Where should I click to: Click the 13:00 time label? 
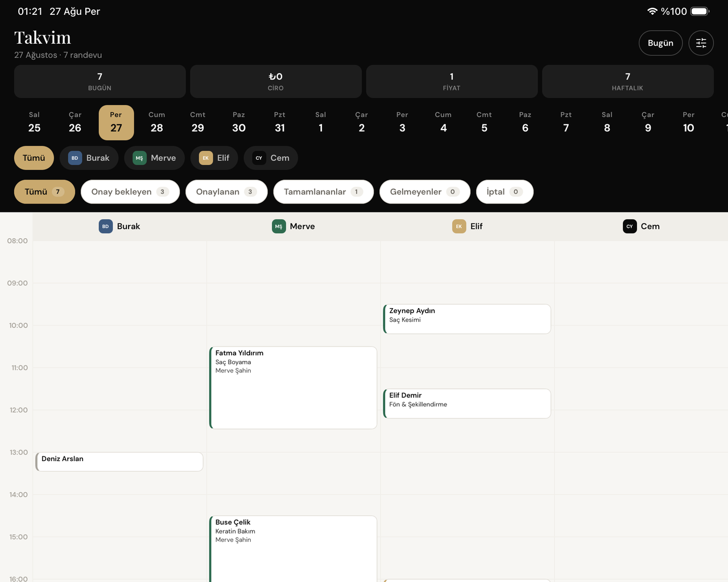[18, 452]
